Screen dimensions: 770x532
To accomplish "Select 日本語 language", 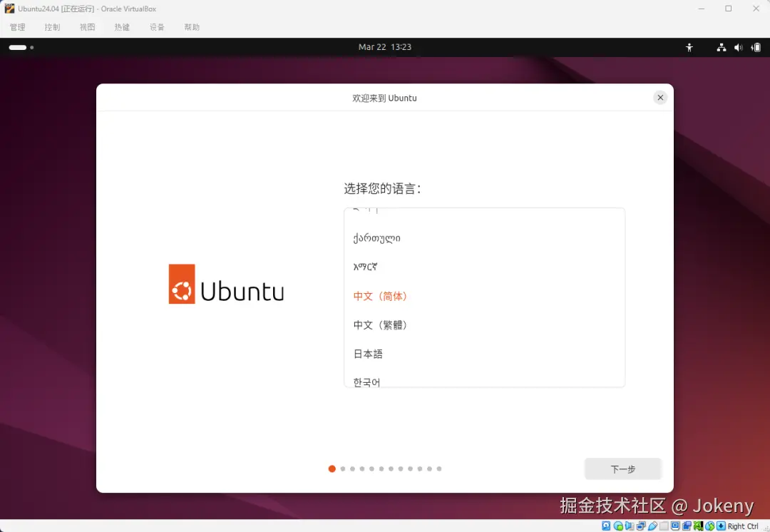I will tap(484, 354).
